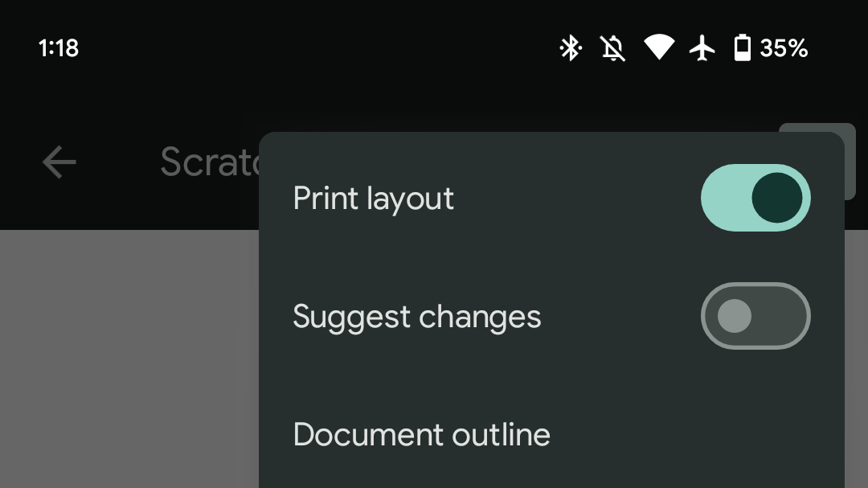Tap the Suggest changes switch thumb

[x=735, y=316]
